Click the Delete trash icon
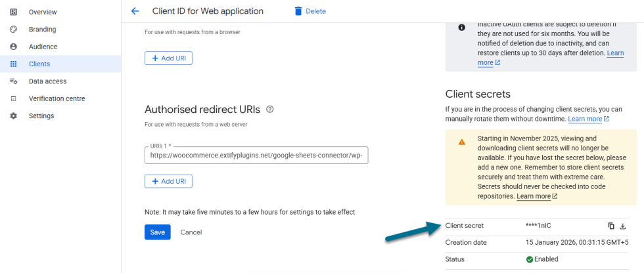This screenshot has height=273, width=644. [x=298, y=11]
